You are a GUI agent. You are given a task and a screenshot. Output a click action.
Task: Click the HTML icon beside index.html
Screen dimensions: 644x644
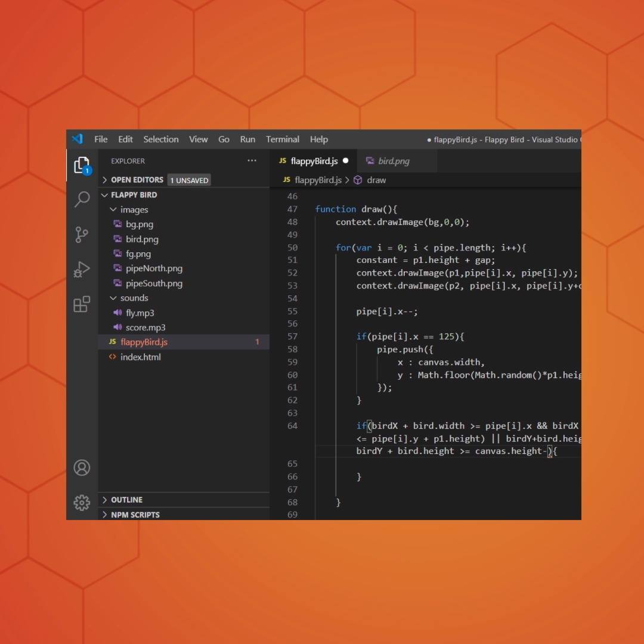pyautogui.click(x=112, y=357)
